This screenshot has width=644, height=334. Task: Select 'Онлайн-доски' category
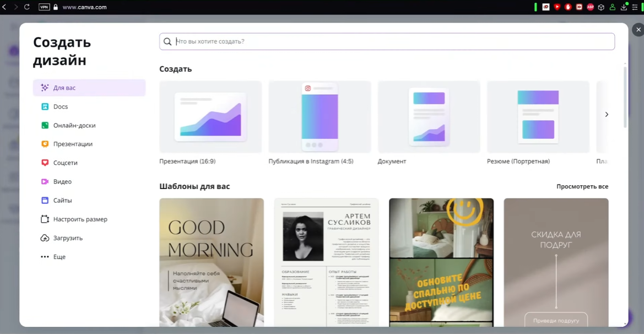[x=89, y=125]
